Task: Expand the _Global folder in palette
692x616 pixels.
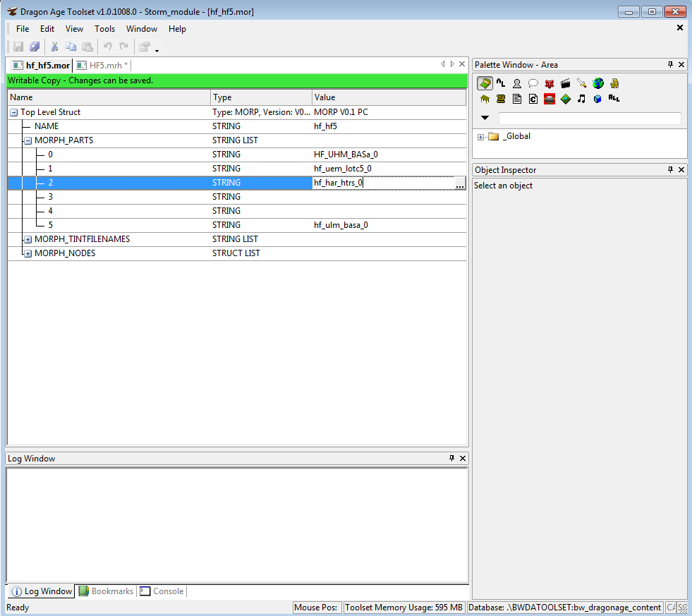Action: (480, 137)
